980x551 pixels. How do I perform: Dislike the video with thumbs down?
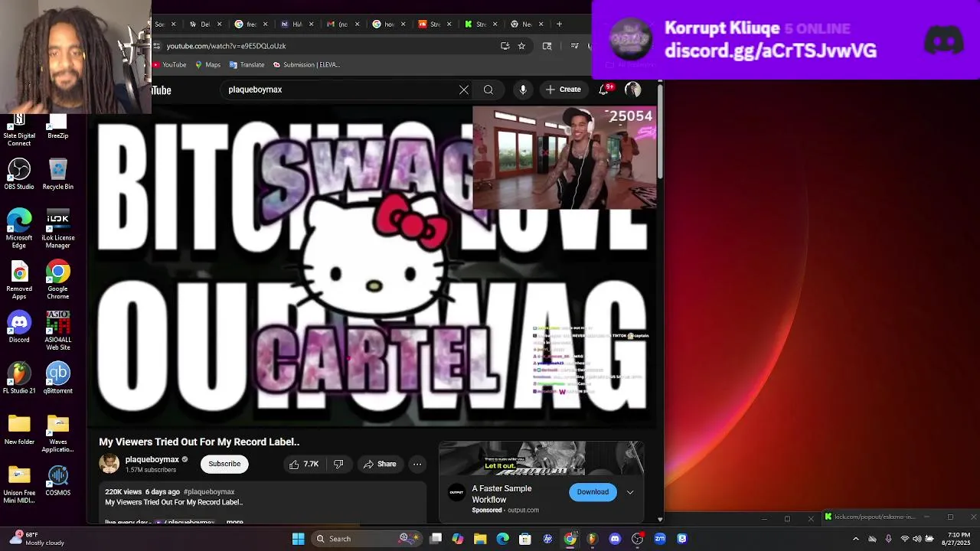[338, 464]
